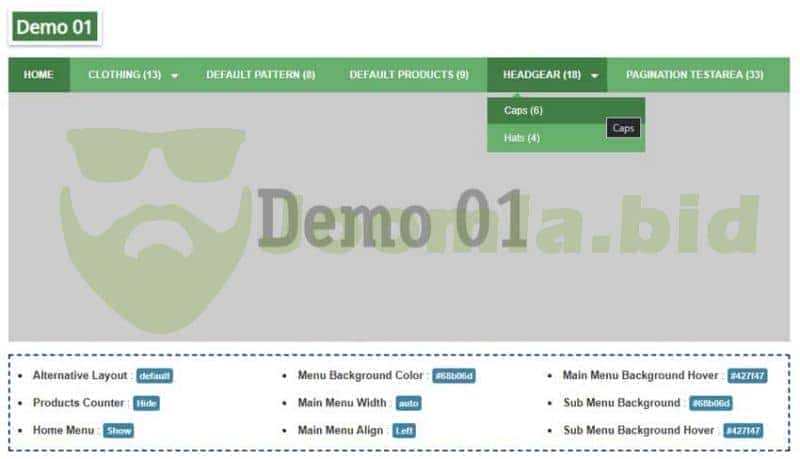Choose Hats (4) from the submenu
This screenshot has width=800, height=459.
coord(521,138)
